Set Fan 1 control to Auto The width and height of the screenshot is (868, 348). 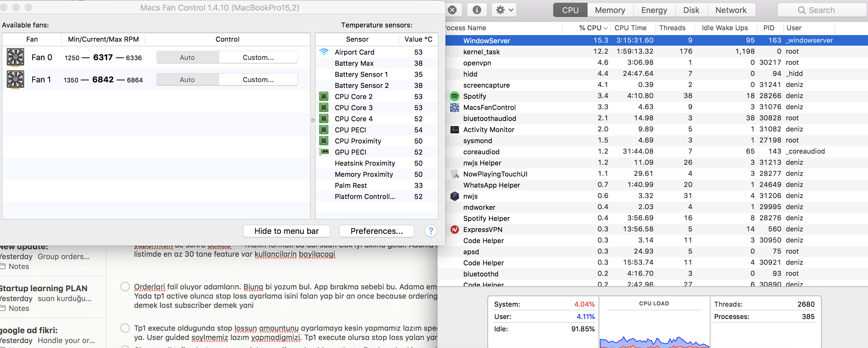click(188, 79)
